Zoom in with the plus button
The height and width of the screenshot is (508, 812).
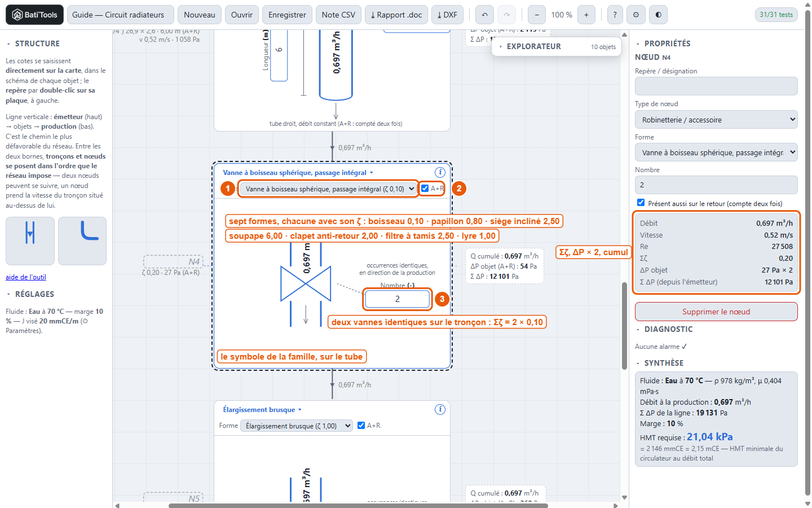586,15
